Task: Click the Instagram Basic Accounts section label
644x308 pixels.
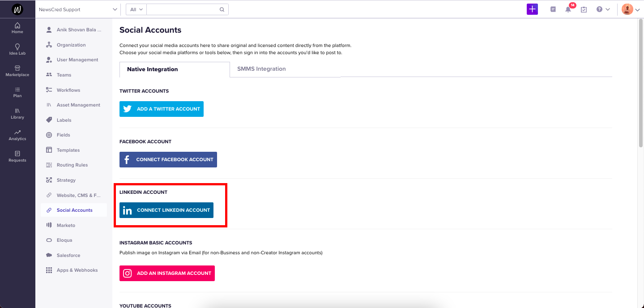Action: [x=156, y=243]
